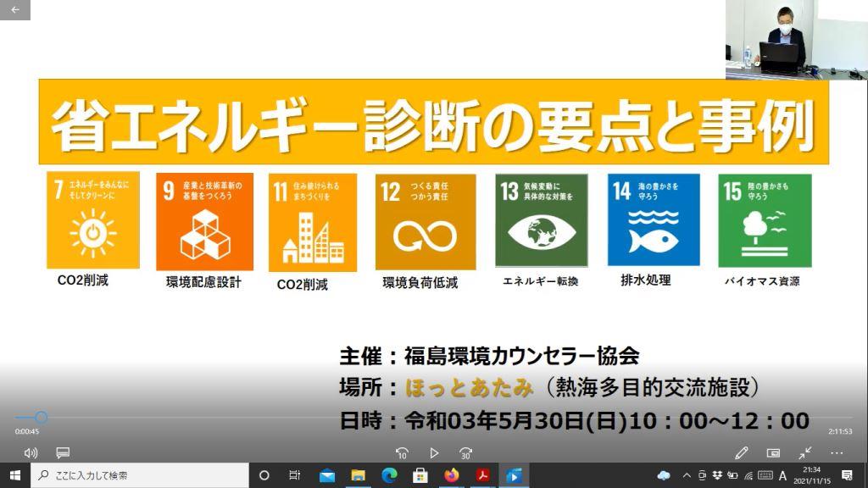The image size is (868, 488).
Task: Click the 環境配慮設計 label
Action: tap(203, 282)
